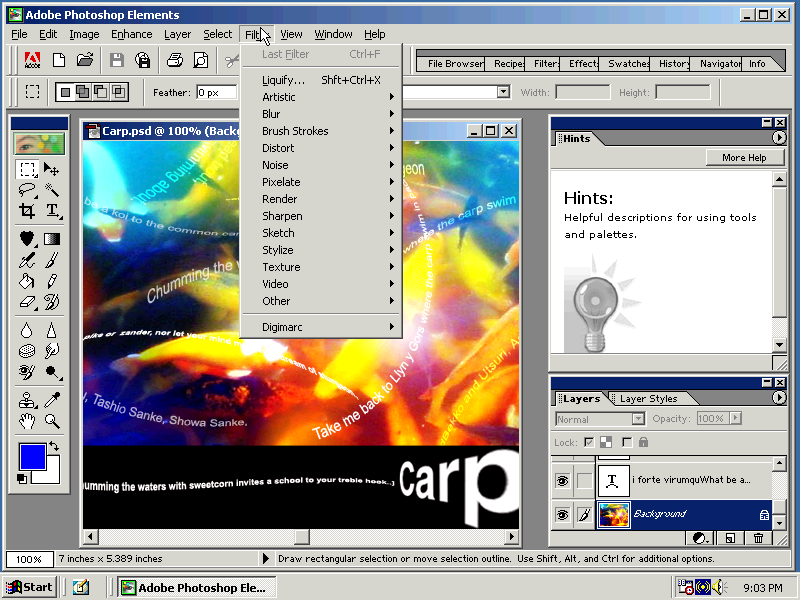The height and width of the screenshot is (600, 800).
Task: Open the File Browser palette tab
Action: 455,64
